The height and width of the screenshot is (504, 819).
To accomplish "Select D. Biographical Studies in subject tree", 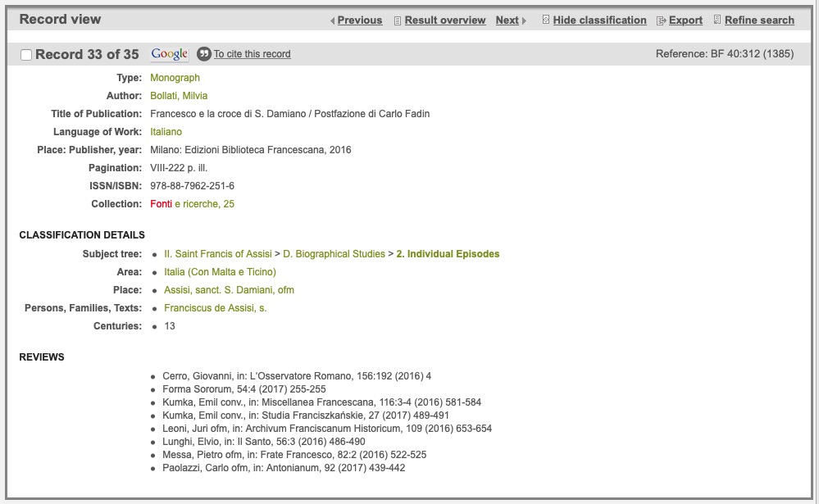I will (x=334, y=254).
